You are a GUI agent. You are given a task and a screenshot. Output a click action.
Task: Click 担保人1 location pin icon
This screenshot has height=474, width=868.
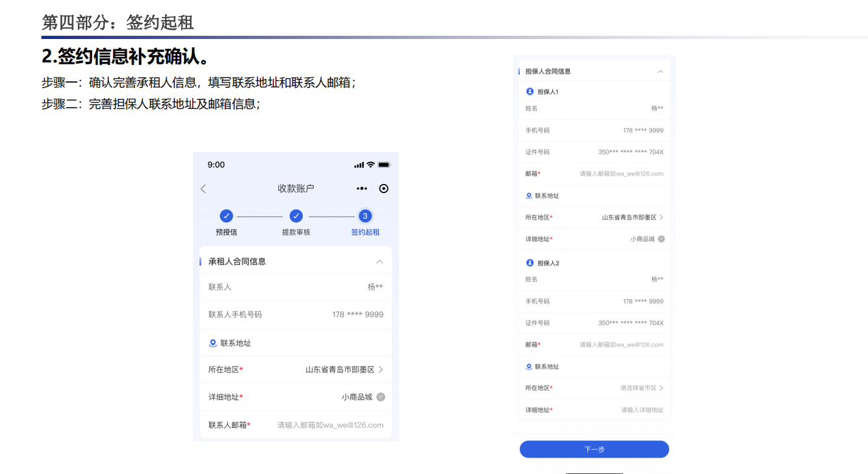[x=529, y=196]
